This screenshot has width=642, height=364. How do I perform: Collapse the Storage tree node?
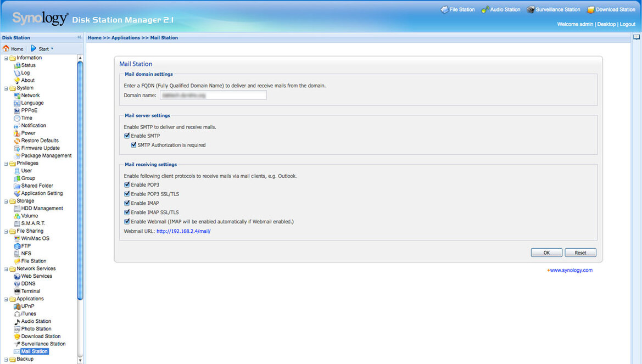6,201
